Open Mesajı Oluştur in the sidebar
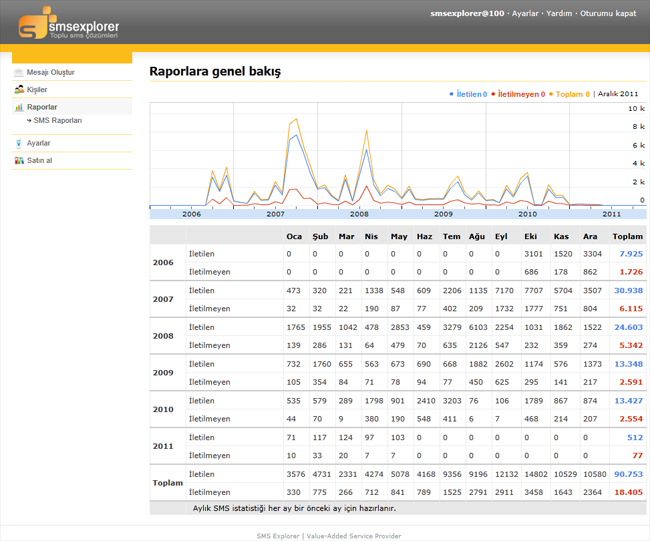This screenshot has width=650, height=541. click(51, 73)
